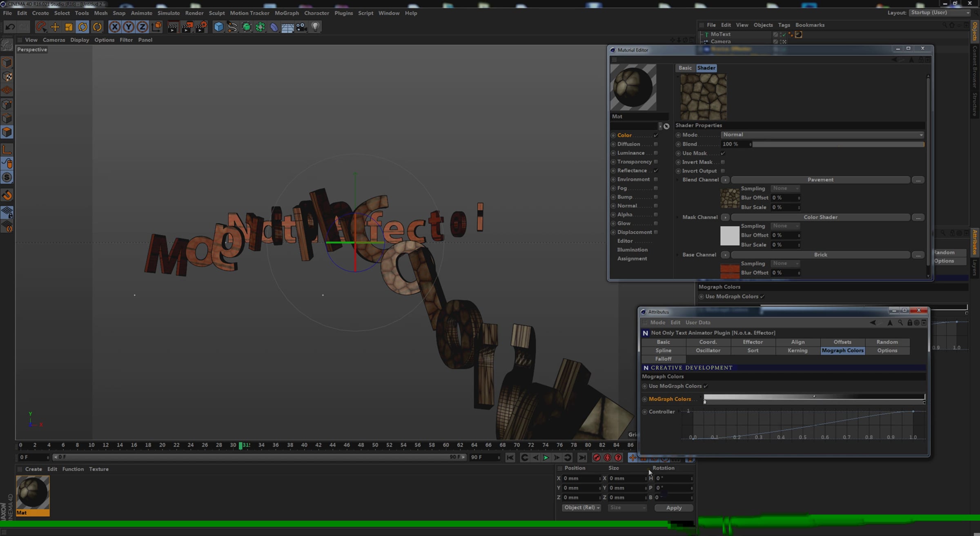Viewport: 980px width, 536px height.
Task: Toggle Use MoGraph Colors in Attributes window
Action: click(706, 386)
